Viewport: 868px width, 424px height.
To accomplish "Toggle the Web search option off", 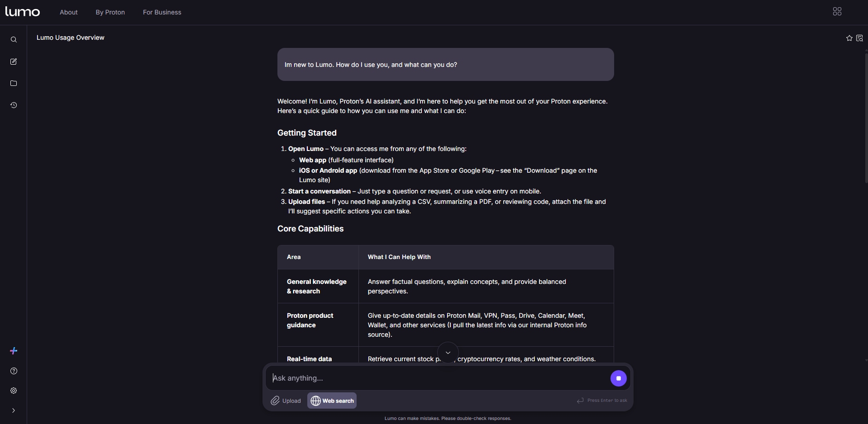I will point(332,401).
